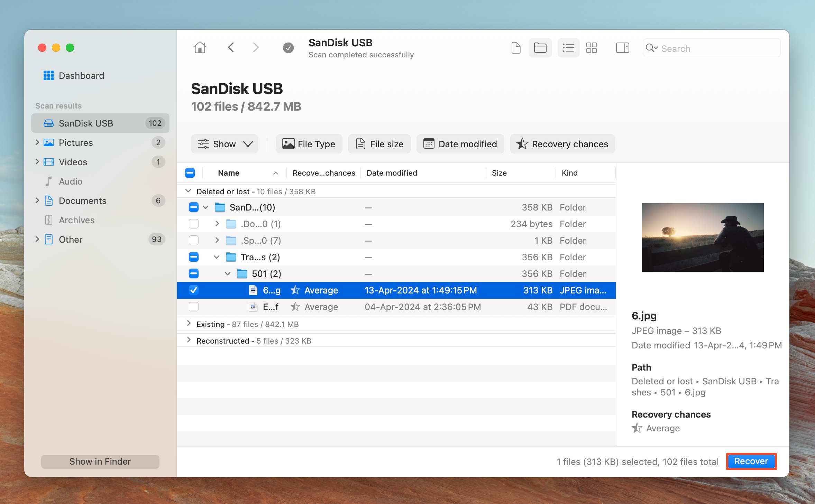Filter by File Type

tap(309, 144)
